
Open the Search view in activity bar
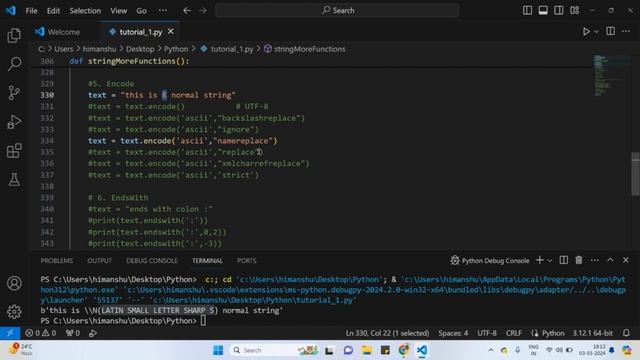(x=14, y=64)
